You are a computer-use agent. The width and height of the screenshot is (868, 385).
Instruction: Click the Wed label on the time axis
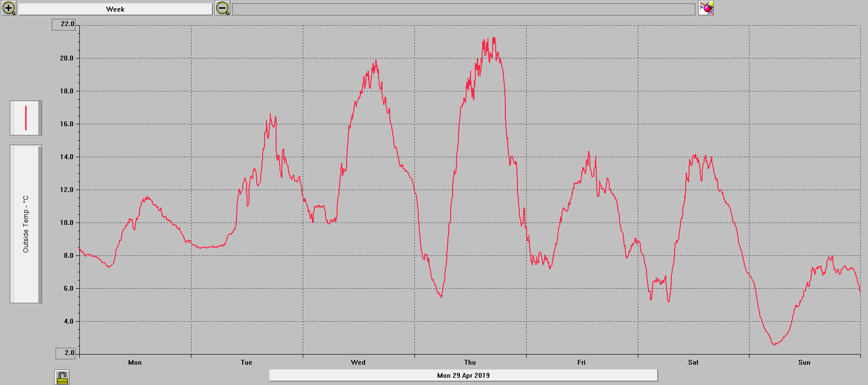(358, 362)
